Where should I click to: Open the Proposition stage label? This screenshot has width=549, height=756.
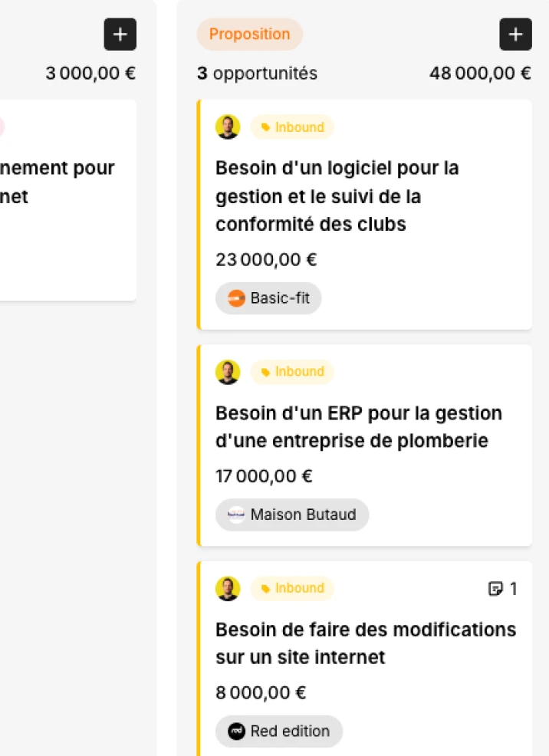point(249,35)
